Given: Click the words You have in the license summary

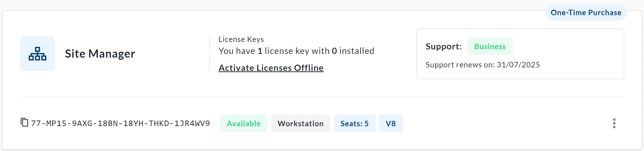Looking at the screenshot, I should click(237, 51).
